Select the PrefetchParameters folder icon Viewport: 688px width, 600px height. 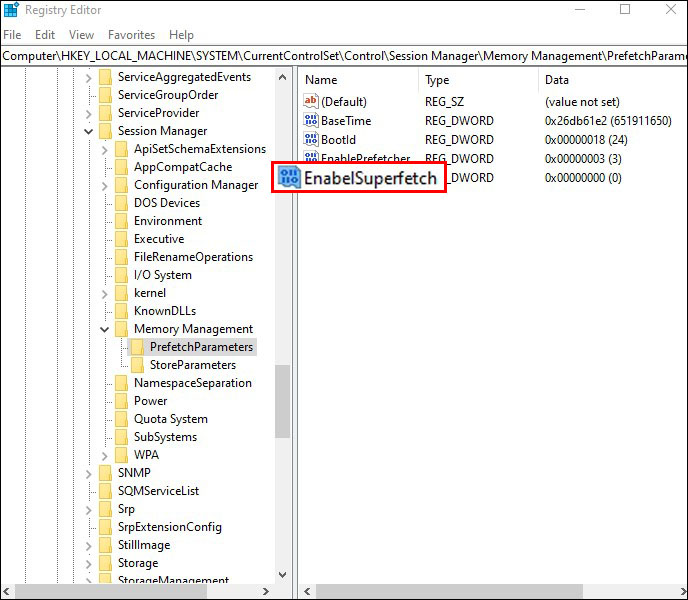pyautogui.click(x=137, y=347)
